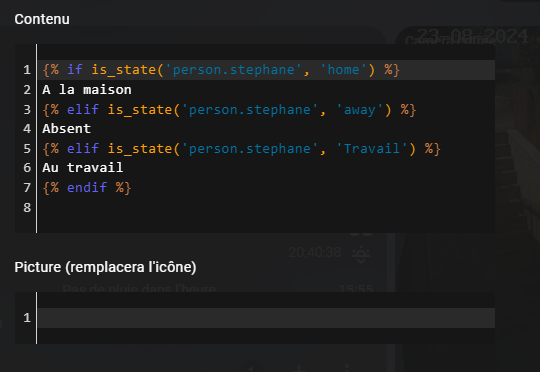This screenshot has width=540, height=372.
Task: Click 'is_state' function name on line 5
Action: pos(139,149)
